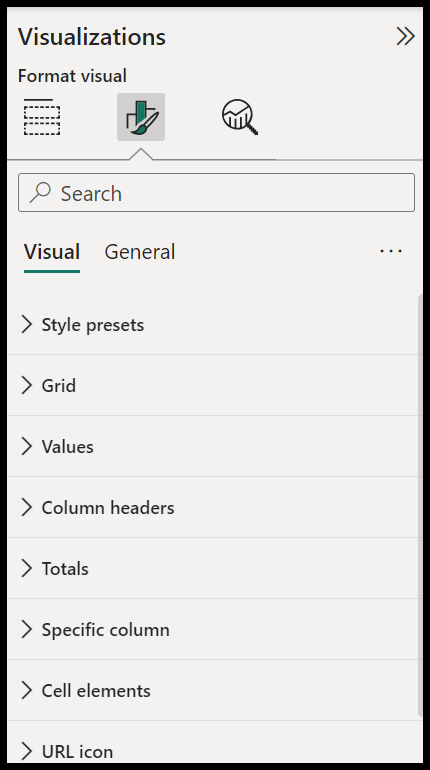
Task: Click inside the Search input field
Action: coord(216,192)
